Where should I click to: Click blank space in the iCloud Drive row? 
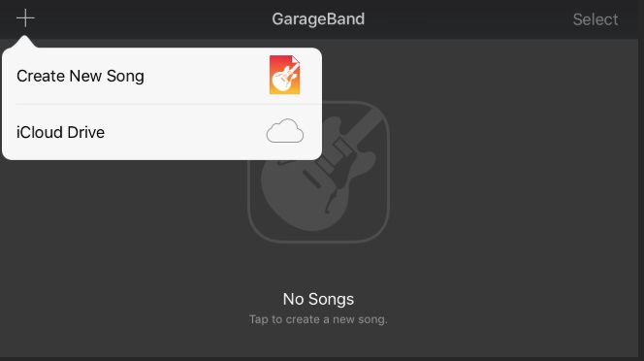click(185, 132)
